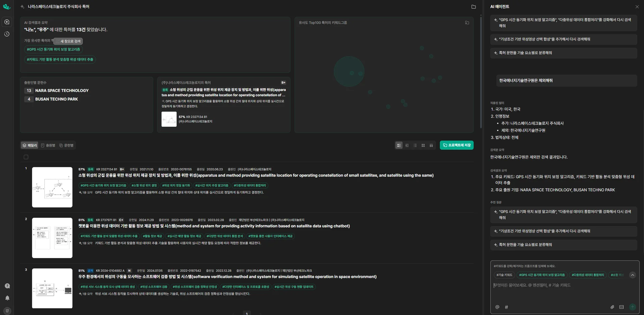
Task: Select the 문헌별 tab
Action: (66, 145)
